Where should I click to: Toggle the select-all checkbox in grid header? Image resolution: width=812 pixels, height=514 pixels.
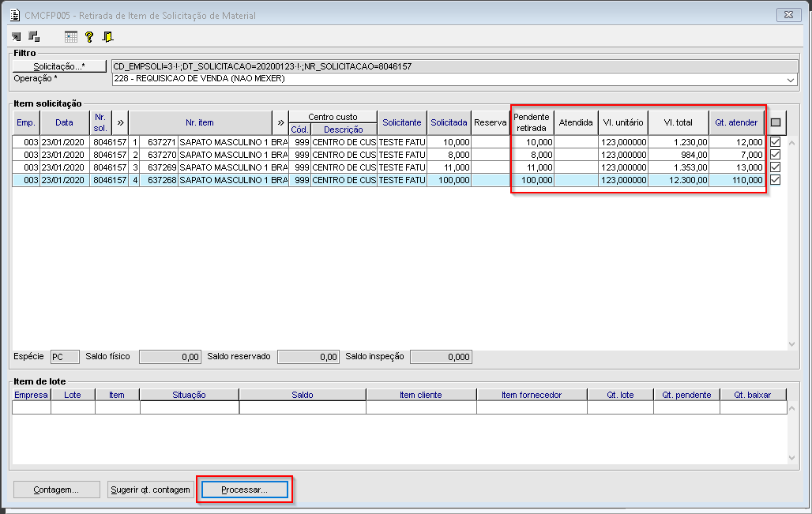point(776,122)
